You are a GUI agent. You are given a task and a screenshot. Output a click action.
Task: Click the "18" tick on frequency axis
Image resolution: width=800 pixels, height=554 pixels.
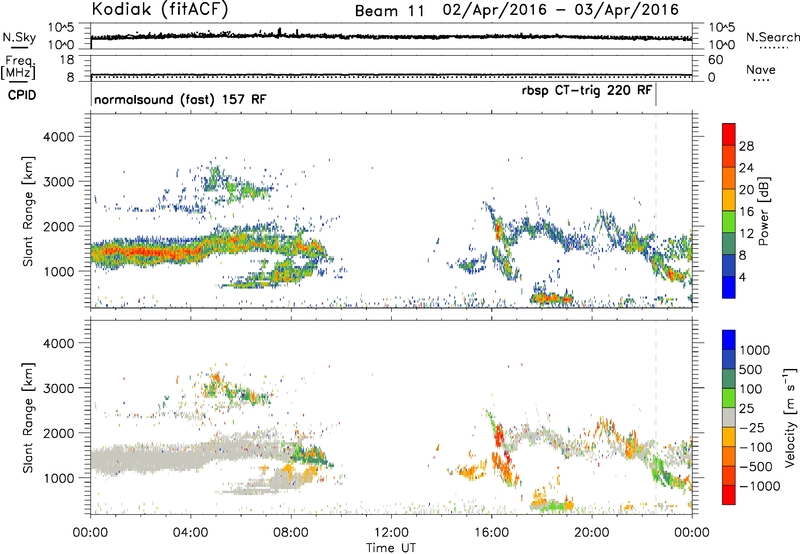point(67,60)
